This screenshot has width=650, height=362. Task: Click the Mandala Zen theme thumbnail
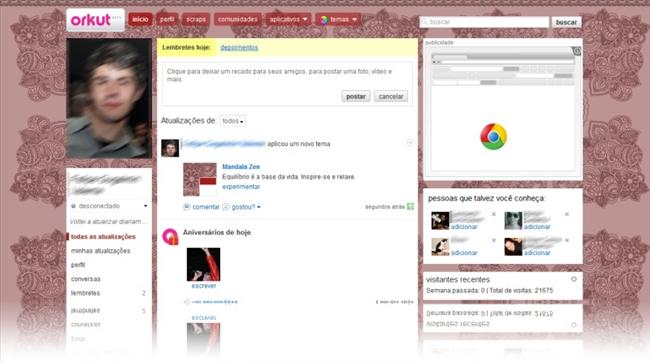pos(200,179)
